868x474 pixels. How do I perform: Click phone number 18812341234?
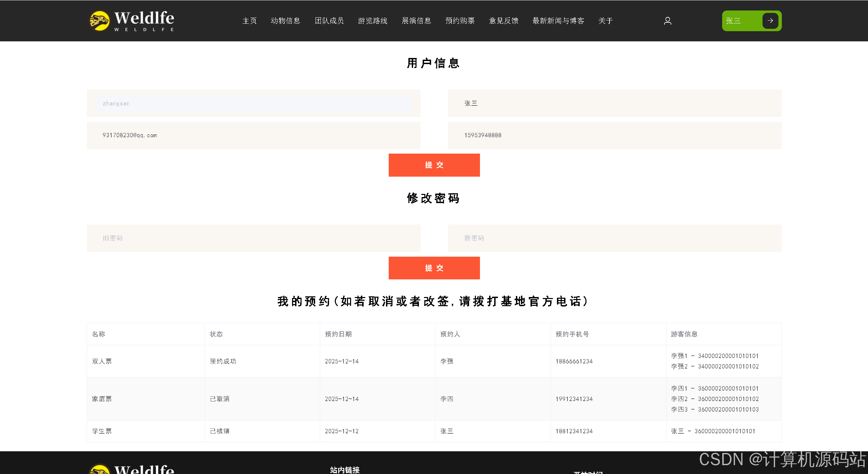pos(574,431)
